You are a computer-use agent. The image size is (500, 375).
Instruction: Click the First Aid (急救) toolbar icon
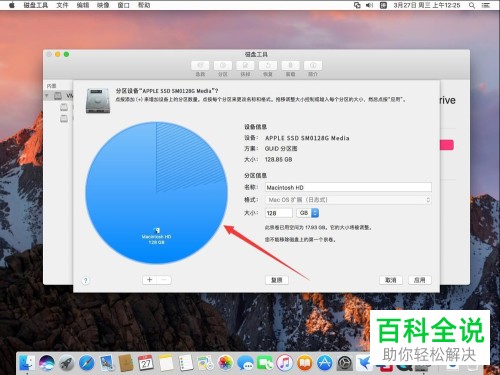click(200, 65)
